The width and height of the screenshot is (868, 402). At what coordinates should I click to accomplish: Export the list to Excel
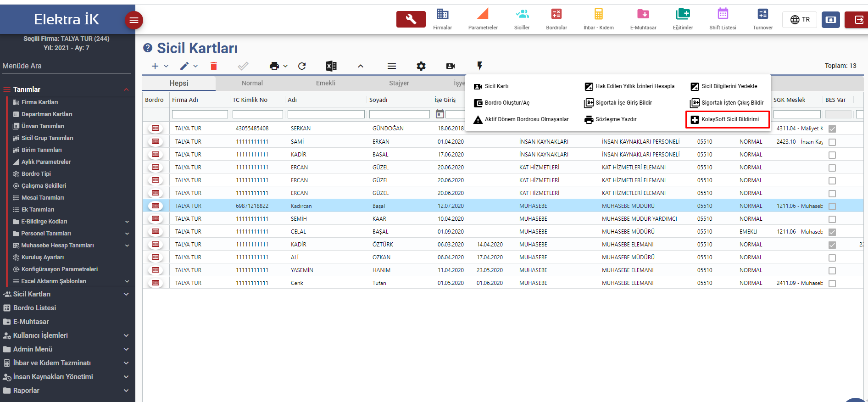(331, 66)
